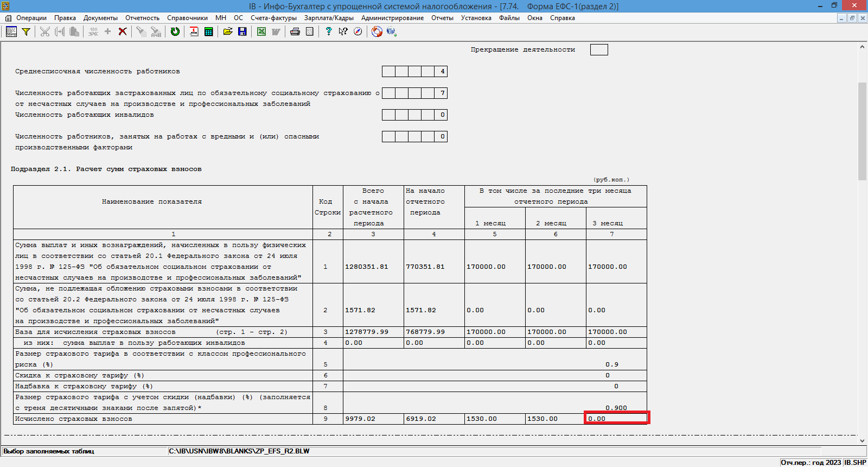Click the tariff with discount value 0.900

tap(616, 408)
